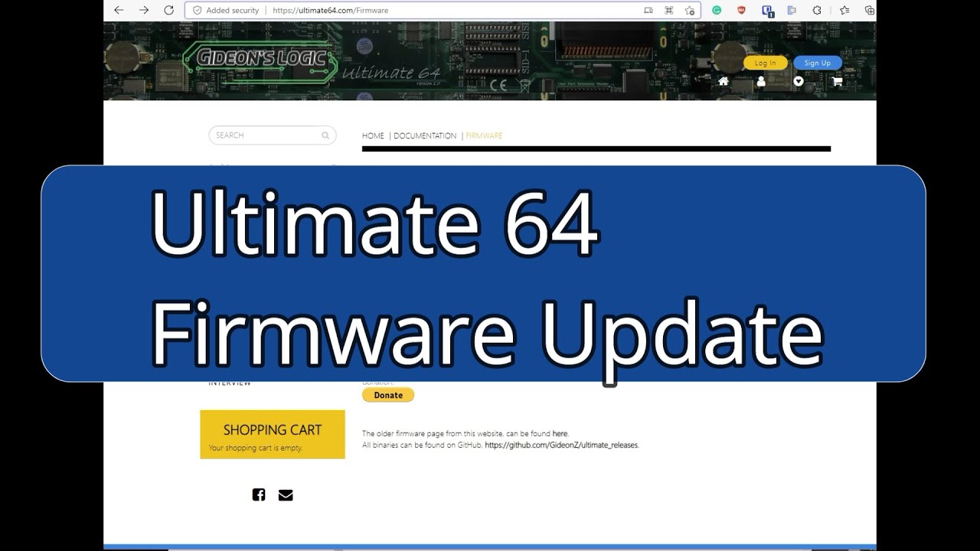Click the email envelope icon
The height and width of the screenshot is (551, 980).
(286, 495)
